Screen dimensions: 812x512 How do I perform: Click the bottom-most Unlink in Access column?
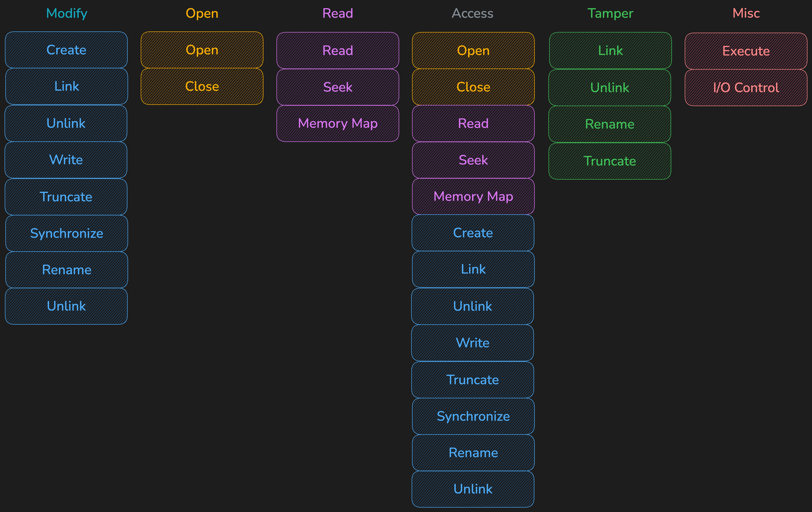point(473,489)
